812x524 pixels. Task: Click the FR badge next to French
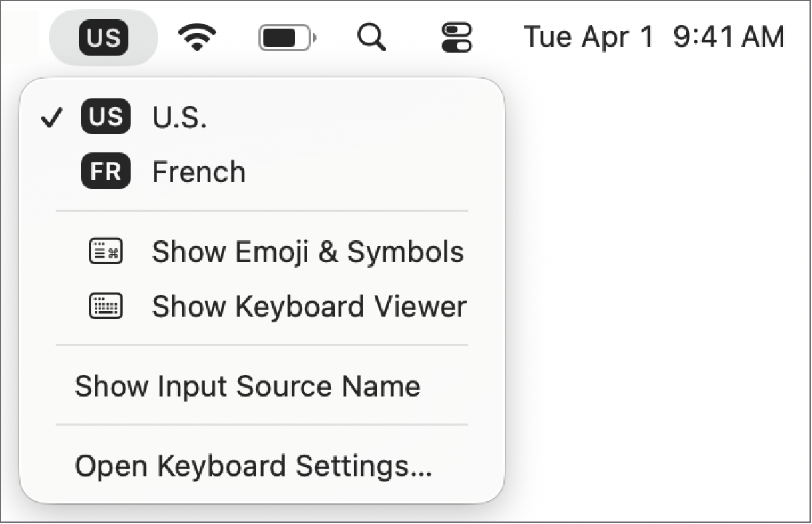[x=105, y=172]
